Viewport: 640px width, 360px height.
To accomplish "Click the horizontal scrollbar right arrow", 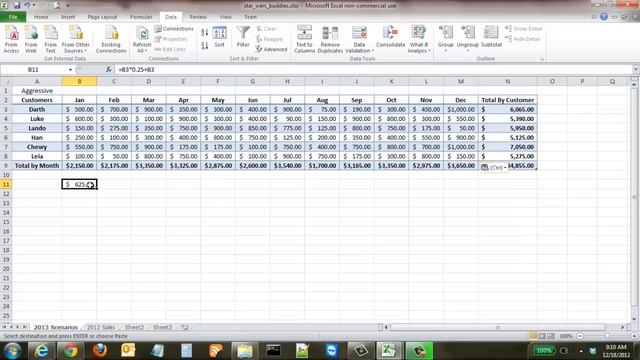I will tap(623, 327).
